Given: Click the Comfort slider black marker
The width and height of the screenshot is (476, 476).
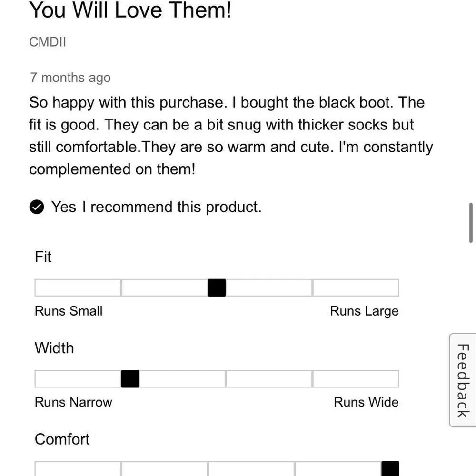Looking at the screenshot, I should tap(390, 469).
